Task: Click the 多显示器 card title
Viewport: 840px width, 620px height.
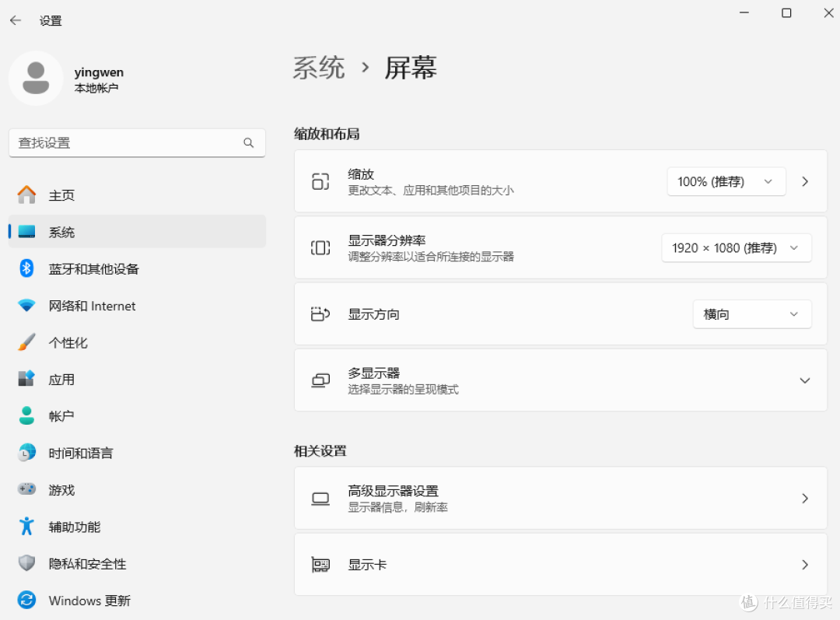Action: (x=374, y=373)
